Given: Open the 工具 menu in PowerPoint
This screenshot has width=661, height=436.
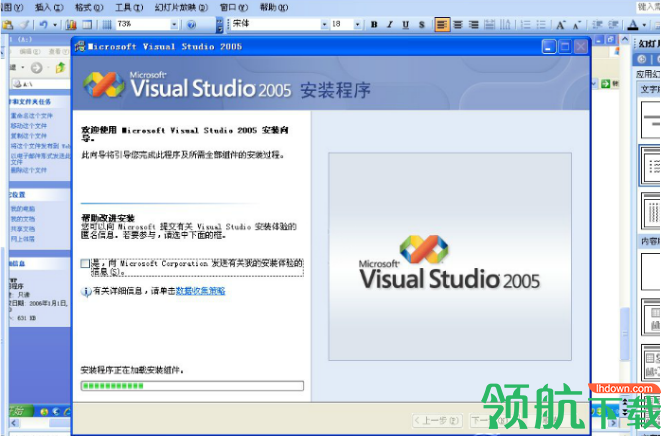Looking at the screenshot, I should coord(129,7).
